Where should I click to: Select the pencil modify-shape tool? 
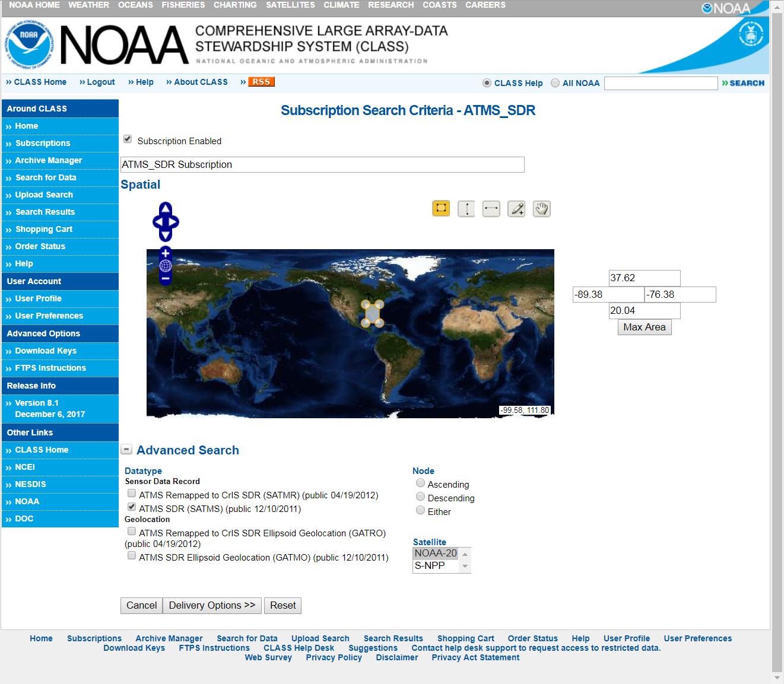[517, 209]
